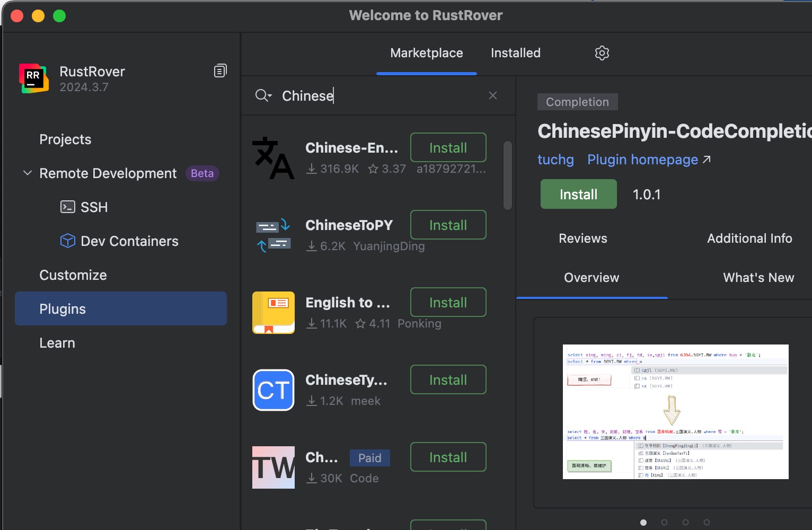Screen dimensions: 812x530
Task: Select second dot in screenshot carousel
Action: (664, 522)
